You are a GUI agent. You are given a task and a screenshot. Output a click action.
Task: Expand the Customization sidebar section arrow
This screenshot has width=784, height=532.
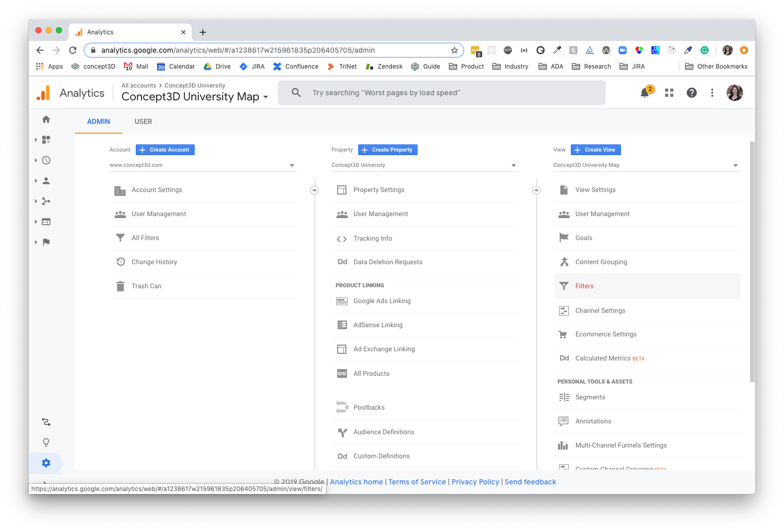pyautogui.click(x=36, y=140)
